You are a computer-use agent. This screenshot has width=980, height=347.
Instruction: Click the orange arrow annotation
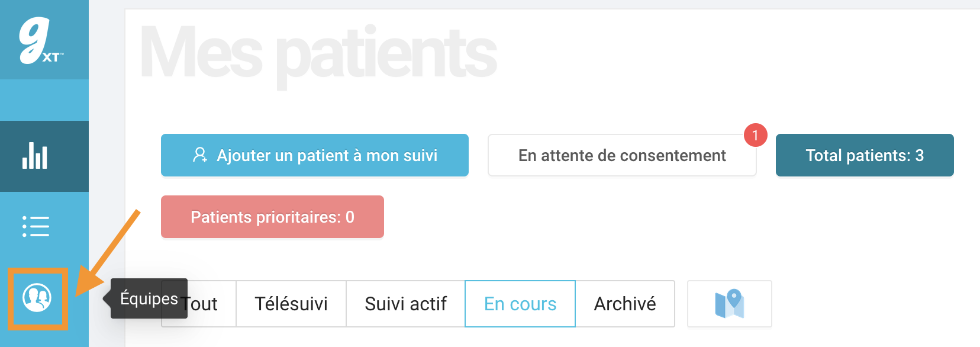[107, 252]
